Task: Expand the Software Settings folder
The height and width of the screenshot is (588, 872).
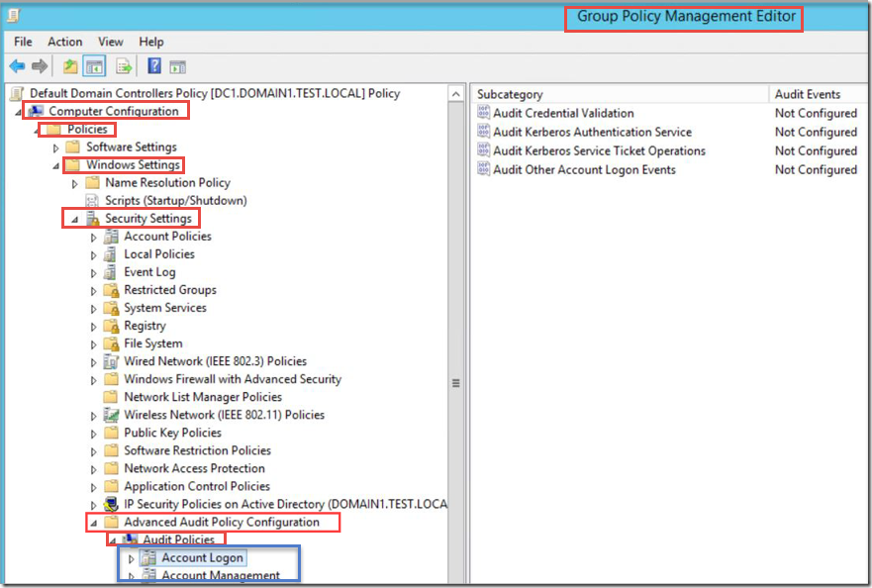Action: (56, 147)
